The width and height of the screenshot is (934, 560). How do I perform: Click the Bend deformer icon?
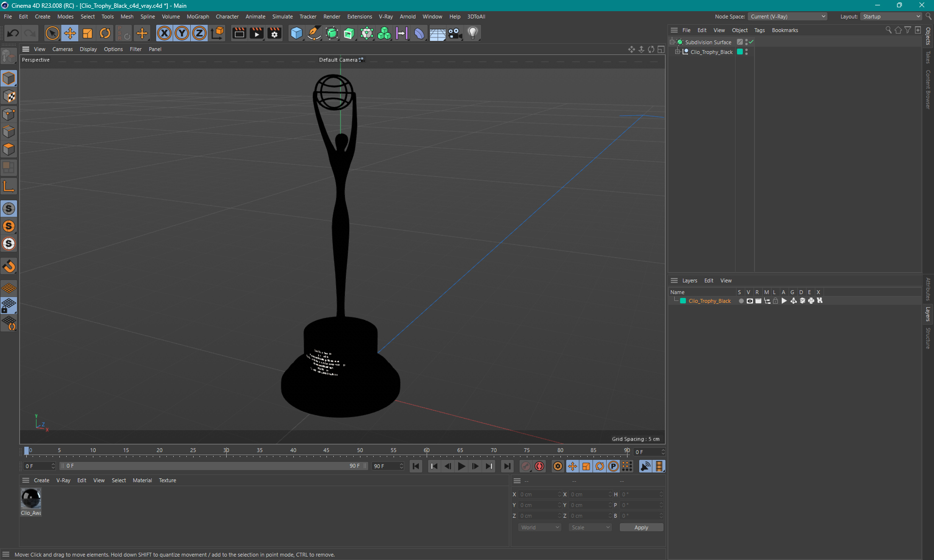click(x=419, y=33)
